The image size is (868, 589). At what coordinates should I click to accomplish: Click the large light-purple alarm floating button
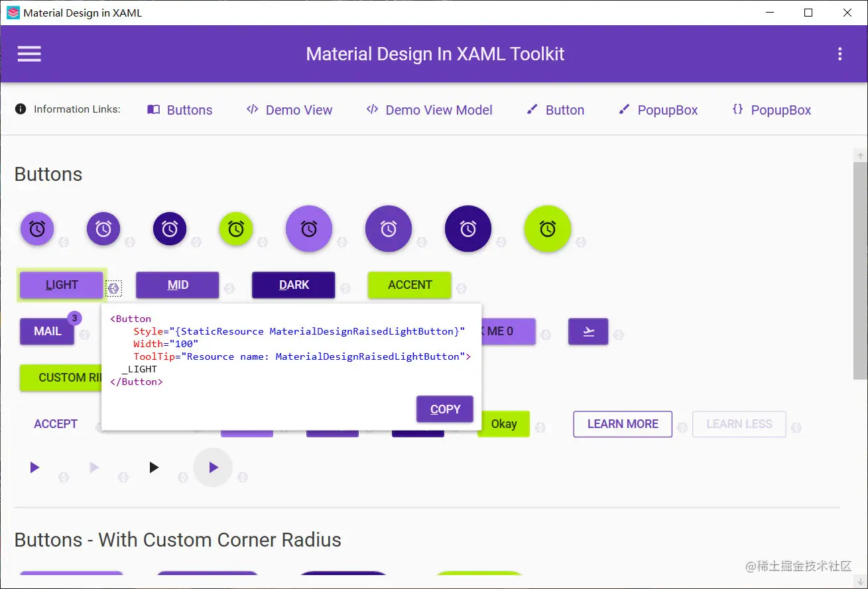click(309, 229)
